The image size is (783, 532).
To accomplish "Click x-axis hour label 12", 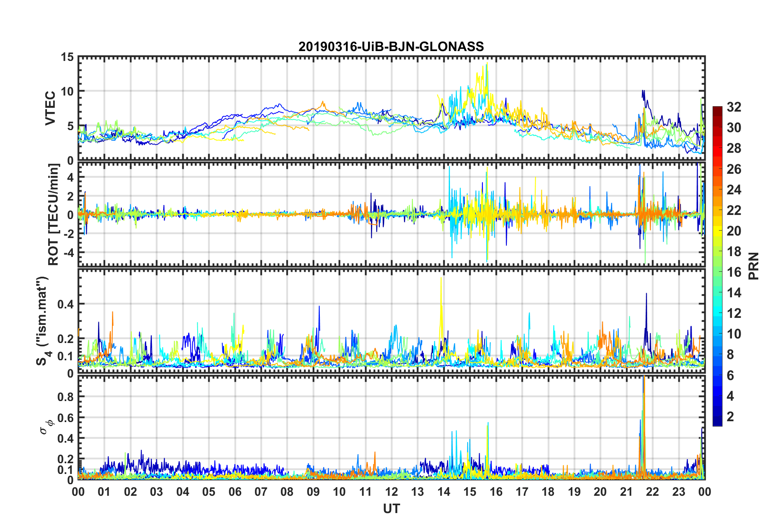I will (x=391, y=492).
